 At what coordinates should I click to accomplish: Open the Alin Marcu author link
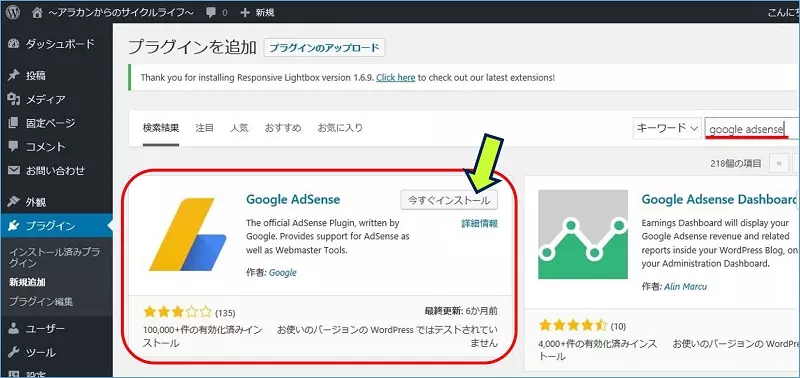pos(686,287)
